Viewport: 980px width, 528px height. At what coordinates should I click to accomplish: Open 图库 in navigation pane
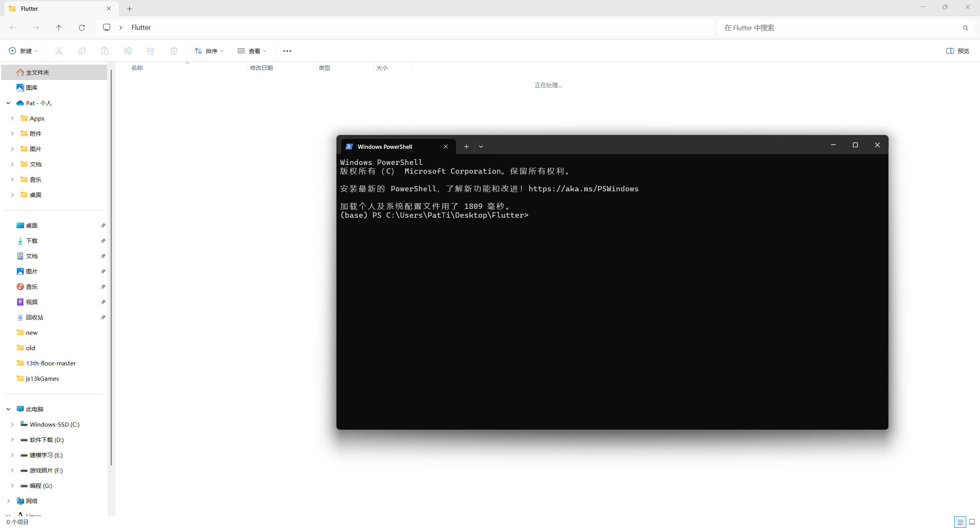point(32,88)
